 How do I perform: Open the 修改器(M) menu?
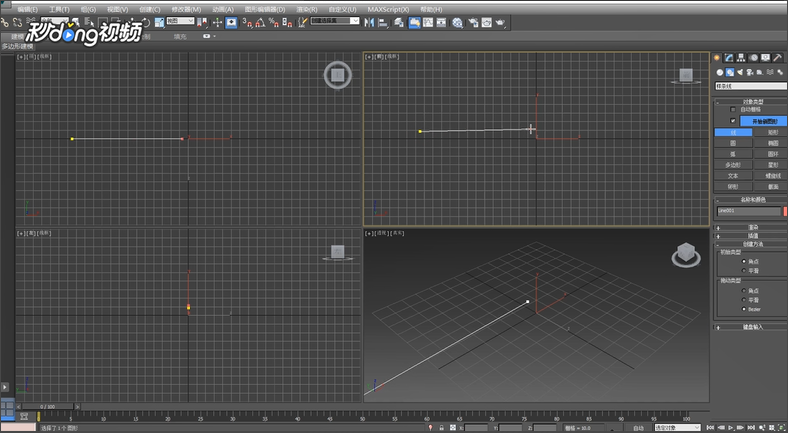(186, 10)
